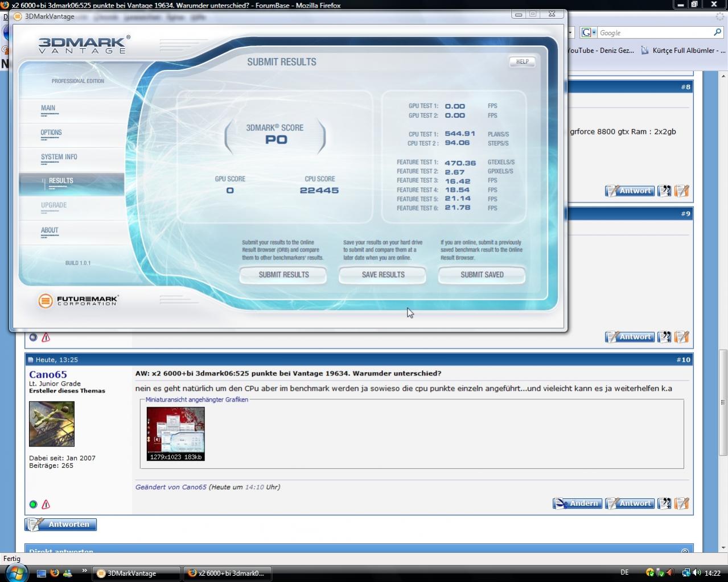Click SAVE RESULTS button
This screenshot has width=728, height=582.
pyautogui.click(x=383, y=275)
